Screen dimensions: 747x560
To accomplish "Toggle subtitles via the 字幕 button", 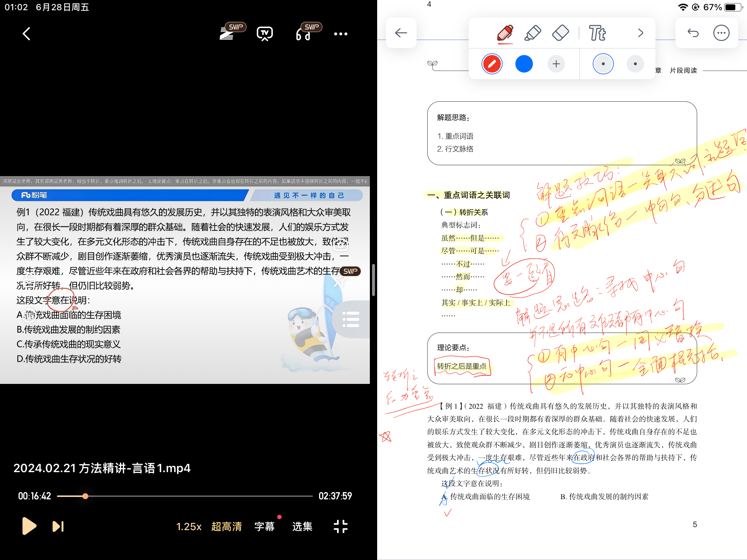I will click(x=264, y=526).
